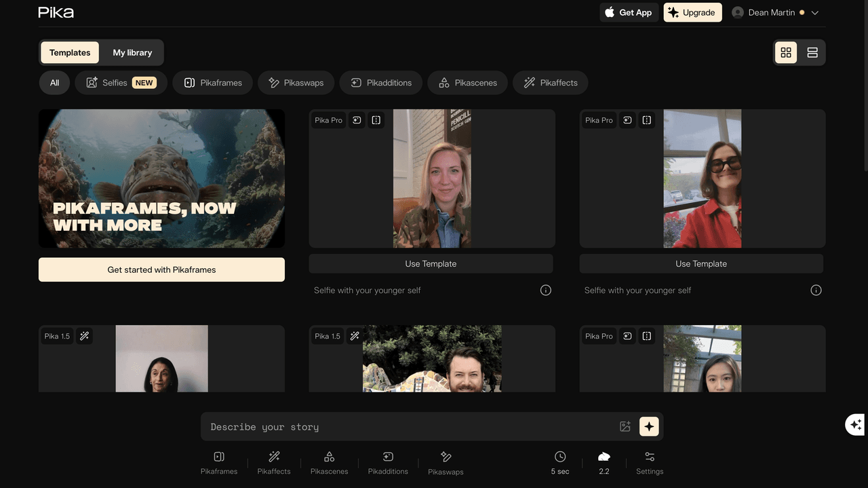Click the Describe your story input field
Screen dimensions: 868x488
pyautogui.click(x=407, y=427)
